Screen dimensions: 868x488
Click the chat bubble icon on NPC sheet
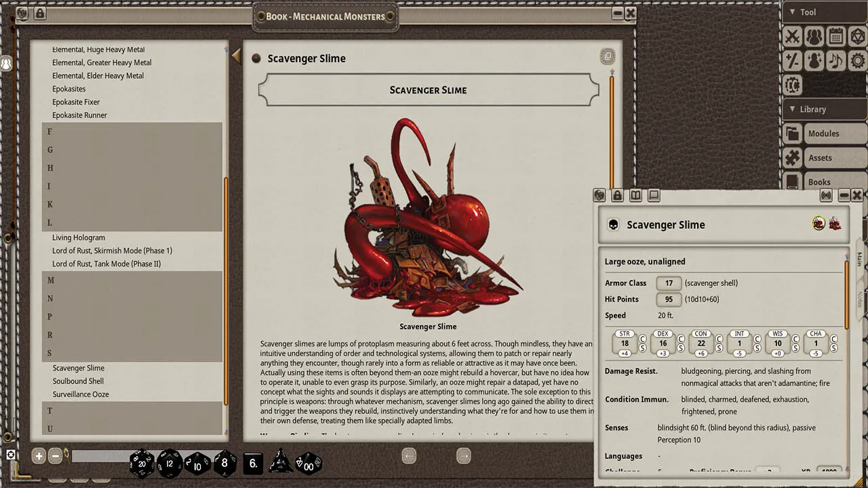pyautogui.click(x=654, y=195)
